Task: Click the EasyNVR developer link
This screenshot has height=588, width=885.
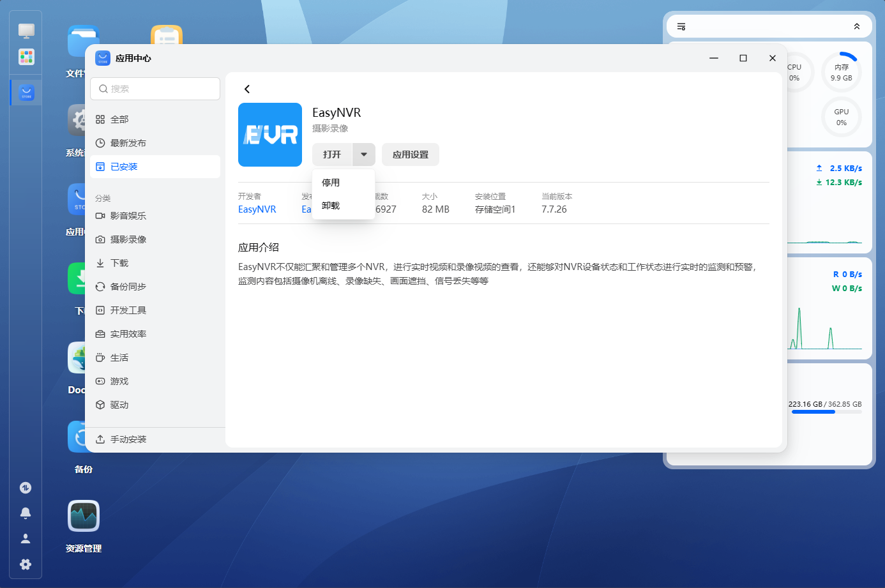Action: [257, 209]
